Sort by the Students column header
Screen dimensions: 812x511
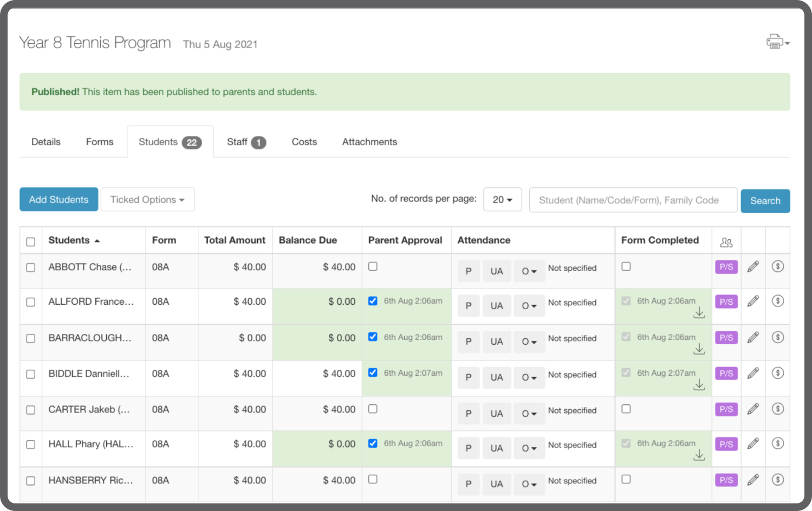point(74,240)
